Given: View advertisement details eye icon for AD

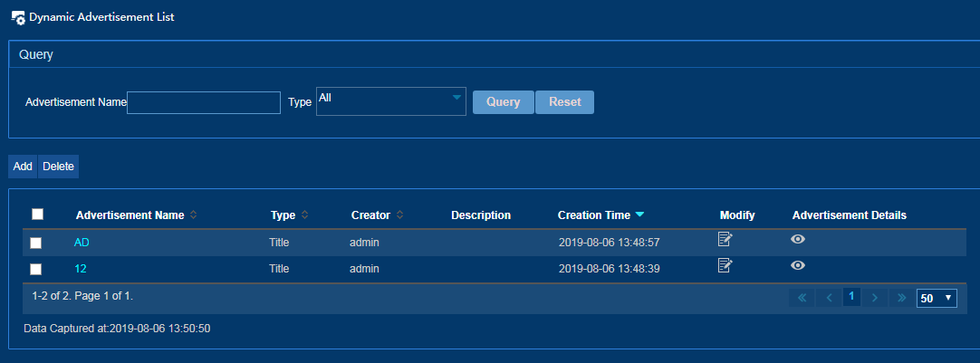Looking at the screenshot, I should click(x=798, y=239).
